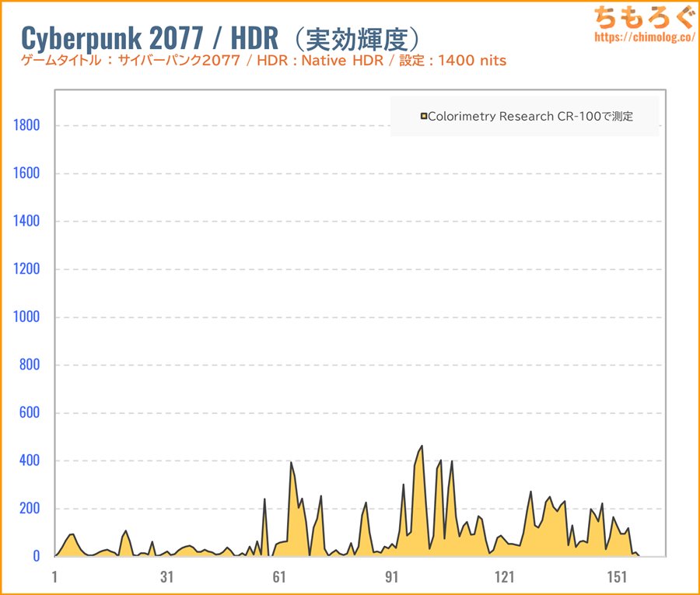Viewport: 700px width, 595px height.
Task: Click the highest peak of the luminance chart
Action: tap(422, 446)
